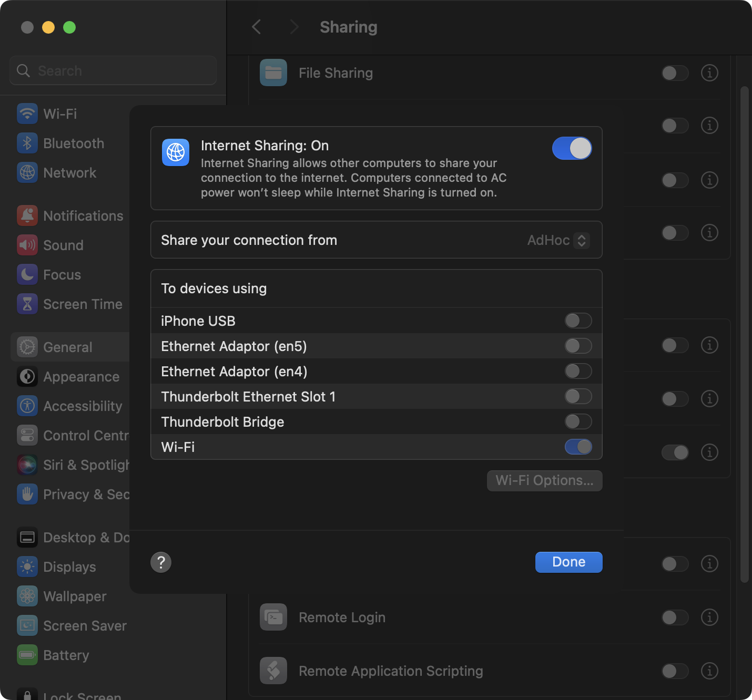Toggle Remote Login switch

(x=675, y=617)
